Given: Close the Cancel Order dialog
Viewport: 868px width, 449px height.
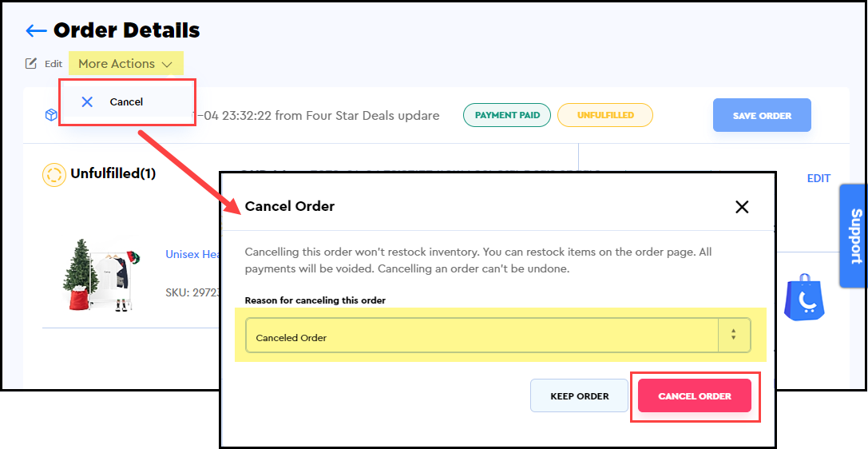Looking at the screenshot, I should (742, 207).
